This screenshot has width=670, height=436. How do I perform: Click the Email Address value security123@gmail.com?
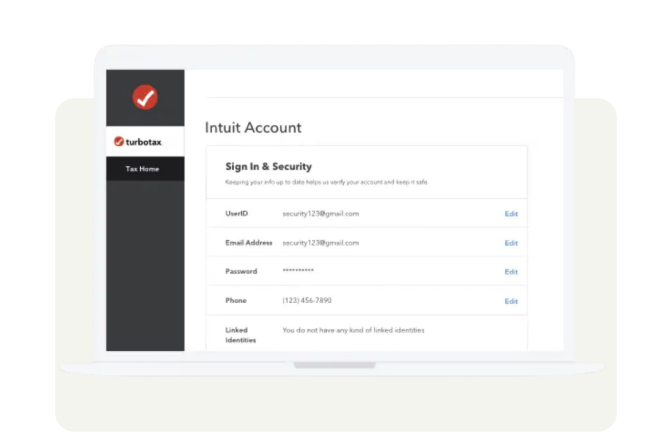coord(320,243)
